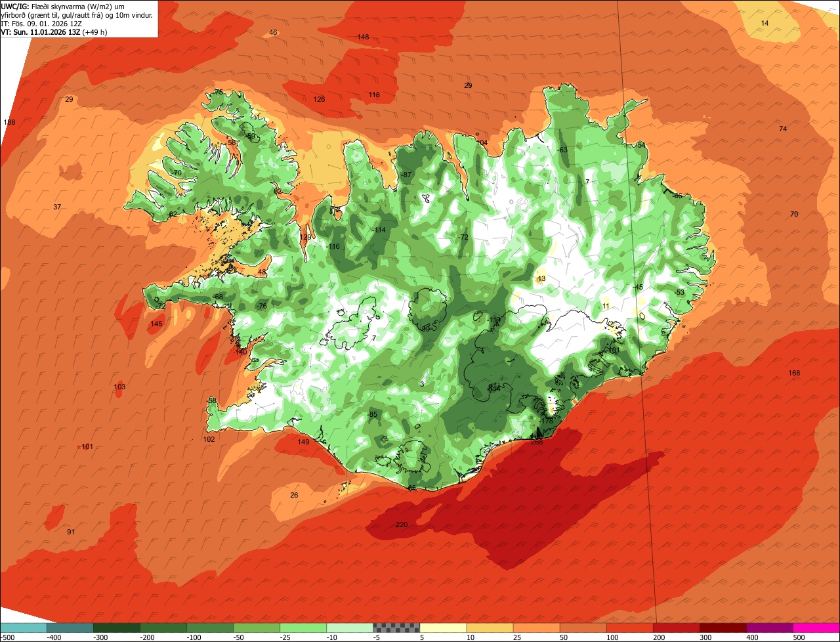This screenshot has width=840, height=642.
Task: Select the fjord value 129
Action: pyautogui.click(x=306, y=237)
